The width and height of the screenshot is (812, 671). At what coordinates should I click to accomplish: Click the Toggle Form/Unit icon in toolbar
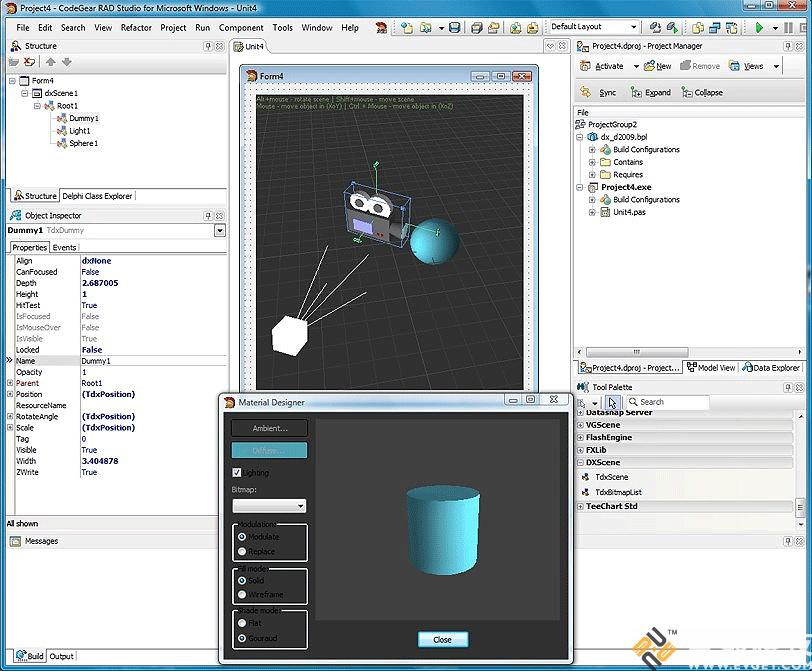click(x=732, y=27)
